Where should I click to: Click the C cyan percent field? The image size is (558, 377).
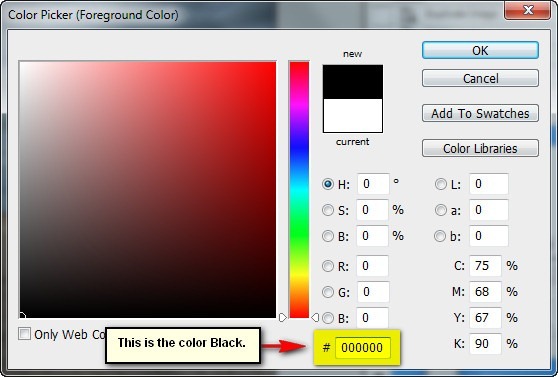pos(485,266)
